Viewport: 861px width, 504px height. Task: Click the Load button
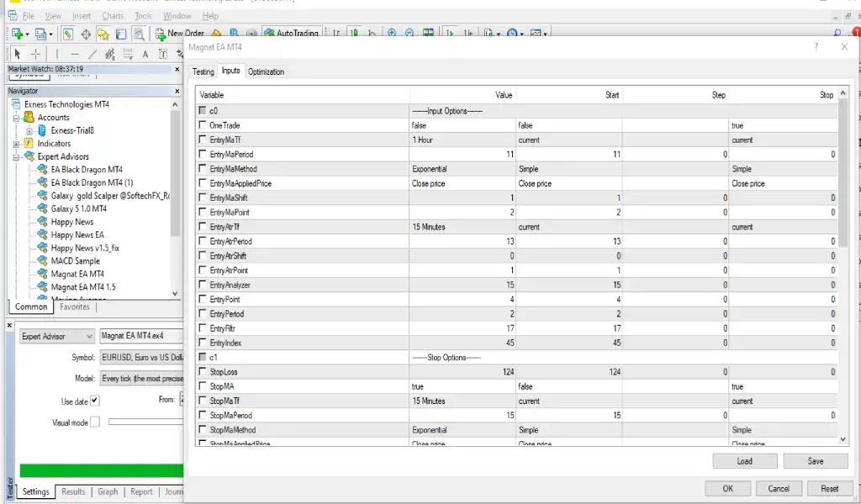(744, 461)
